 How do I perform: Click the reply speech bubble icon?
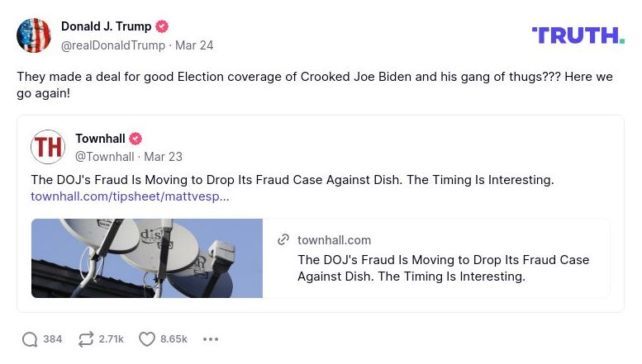[x=30, y=339]
